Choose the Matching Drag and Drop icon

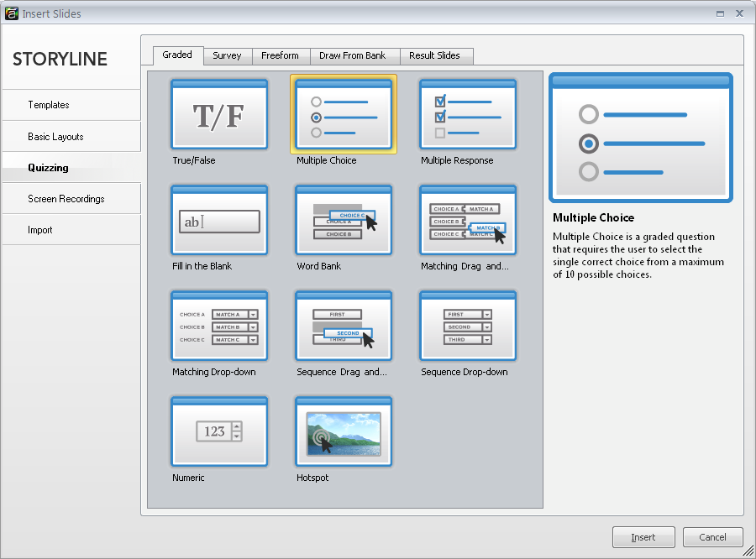[468, 220]
